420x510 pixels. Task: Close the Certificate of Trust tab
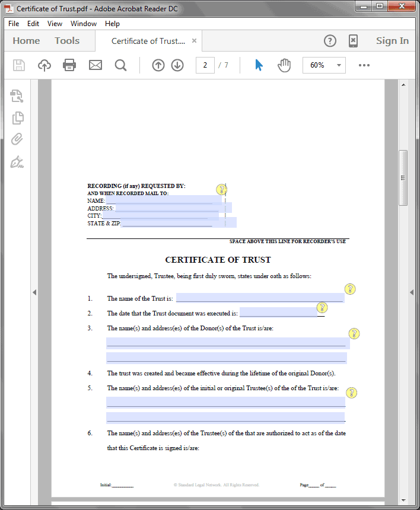point(194,41)
